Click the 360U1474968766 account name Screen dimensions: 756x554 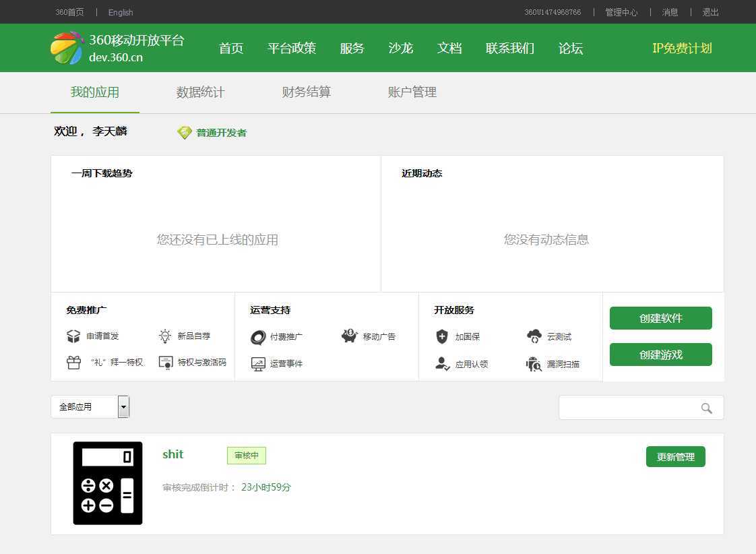tap(553, 12)
